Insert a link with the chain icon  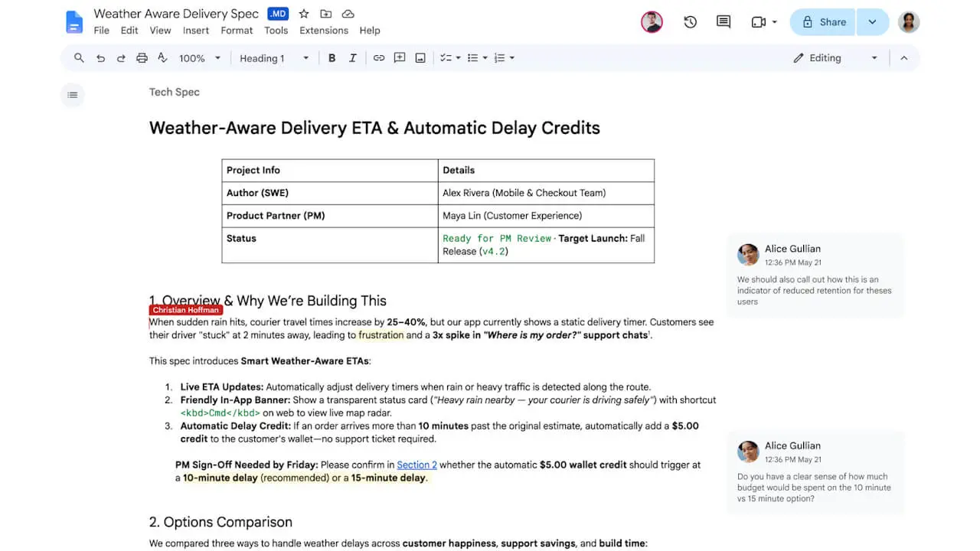tap(379, 58)
